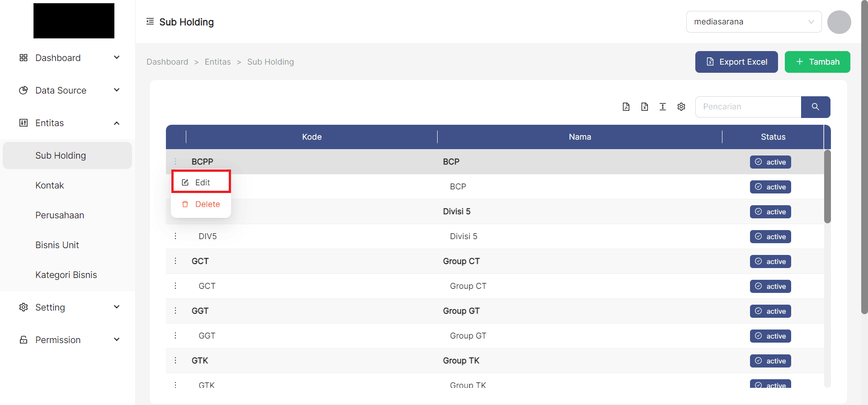Click the user avatar circle
This screenshot has height=405, width=868.
click(x=839, y=22)
